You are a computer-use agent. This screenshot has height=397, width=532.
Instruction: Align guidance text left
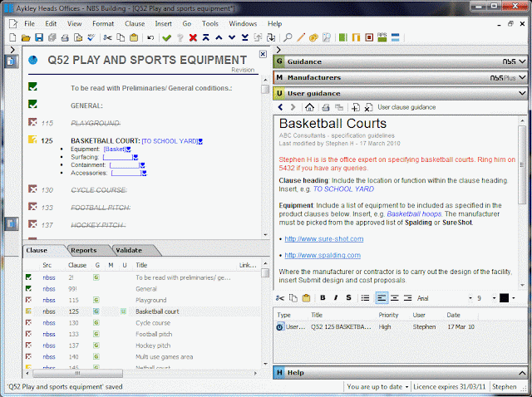382,298
